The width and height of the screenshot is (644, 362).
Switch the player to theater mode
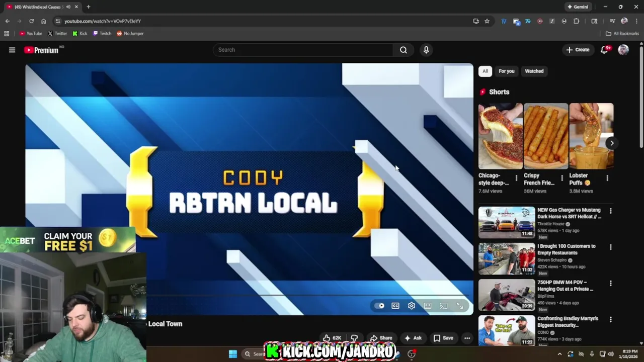coord(428,306)
